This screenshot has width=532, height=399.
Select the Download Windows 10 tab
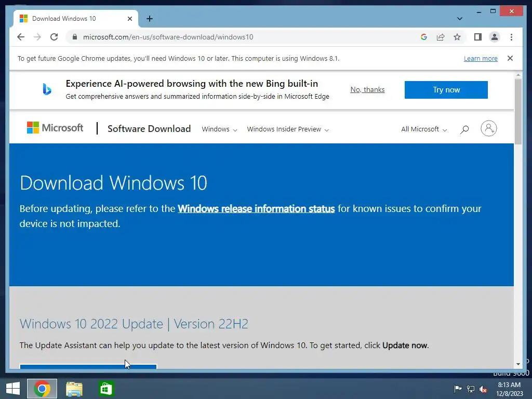tap(75, 19)
